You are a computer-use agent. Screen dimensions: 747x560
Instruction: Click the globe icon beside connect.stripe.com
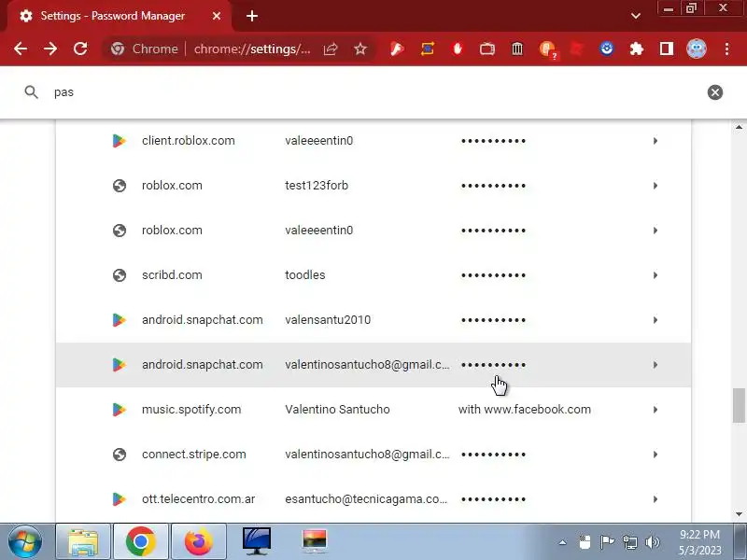[120, 455]
